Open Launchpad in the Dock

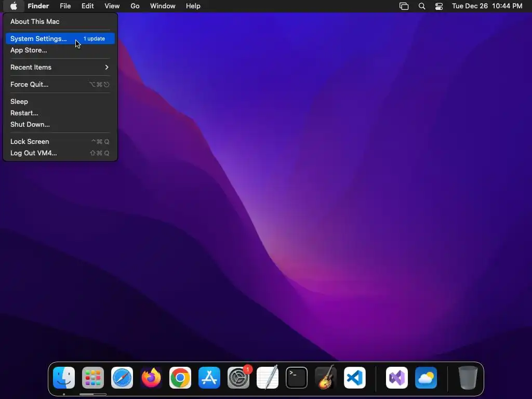point(93,378)
